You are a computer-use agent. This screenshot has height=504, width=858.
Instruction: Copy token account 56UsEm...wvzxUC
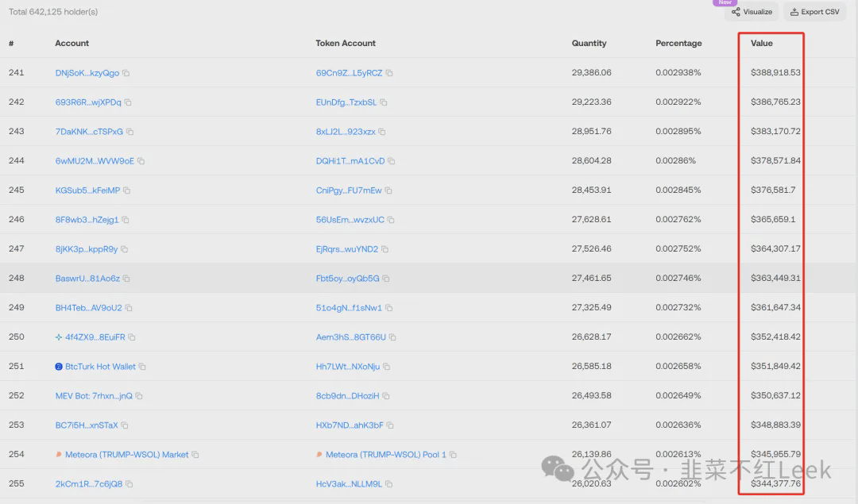(x=391, y=220)
